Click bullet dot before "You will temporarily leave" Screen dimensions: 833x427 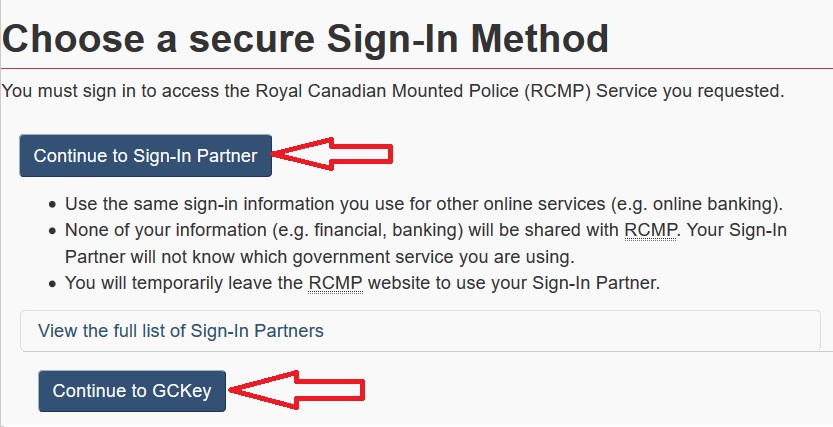53,284
